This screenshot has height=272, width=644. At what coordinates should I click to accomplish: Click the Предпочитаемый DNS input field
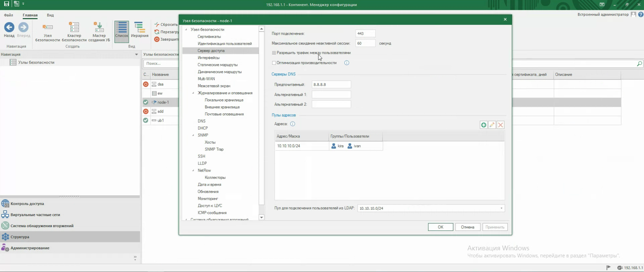(x=331, y=85)
